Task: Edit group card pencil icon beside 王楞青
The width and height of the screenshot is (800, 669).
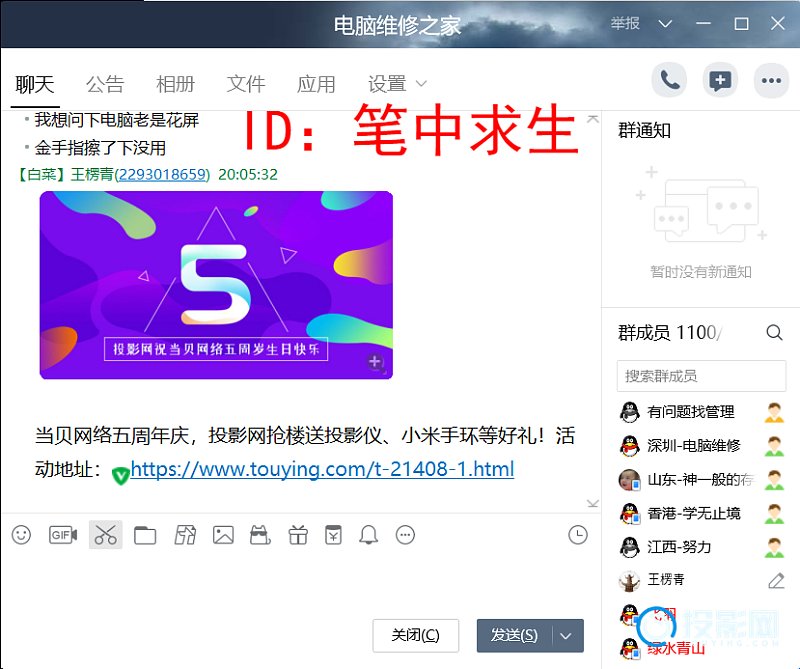Action: (x=776, y=581)
